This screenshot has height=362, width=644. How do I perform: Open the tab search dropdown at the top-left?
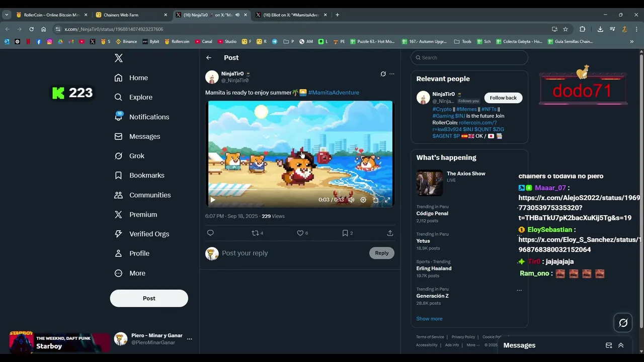coord(7,15)
